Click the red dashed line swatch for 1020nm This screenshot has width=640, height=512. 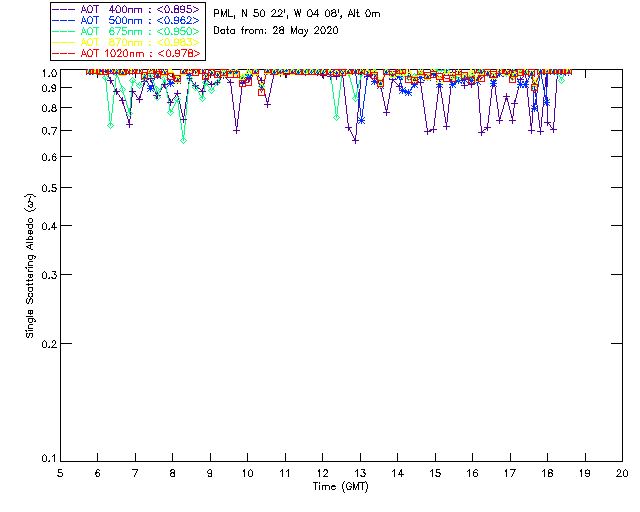(x=64, y=53)
